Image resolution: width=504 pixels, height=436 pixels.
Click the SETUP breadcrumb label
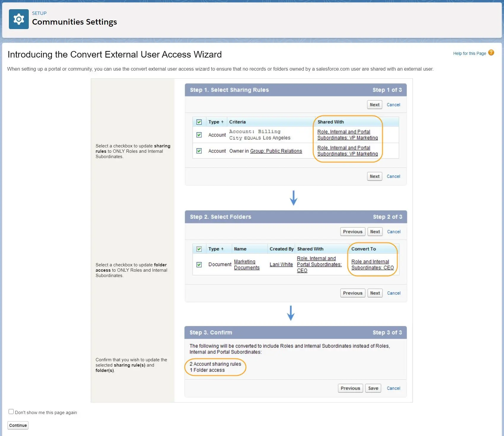tap(39, 13)
